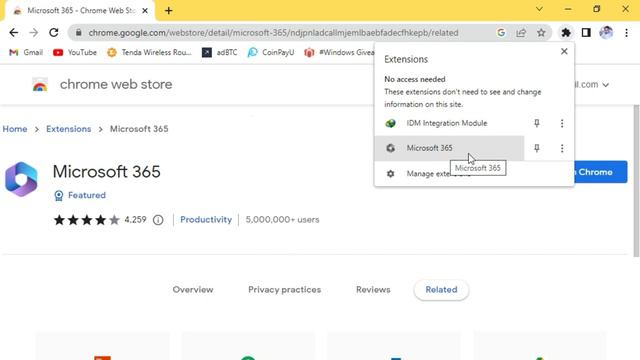
Task: Click the Add to Chrome button
Action: click(x=600, y=172)
